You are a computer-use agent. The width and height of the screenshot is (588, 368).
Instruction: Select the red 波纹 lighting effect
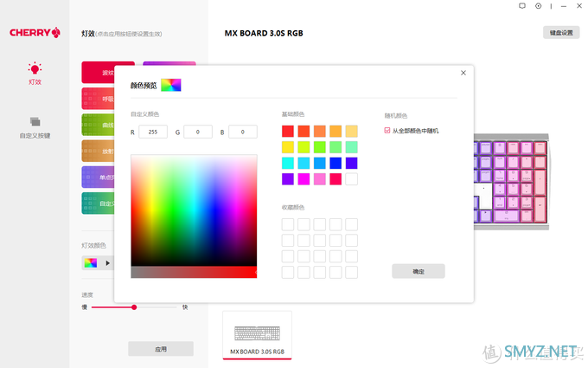98,73
